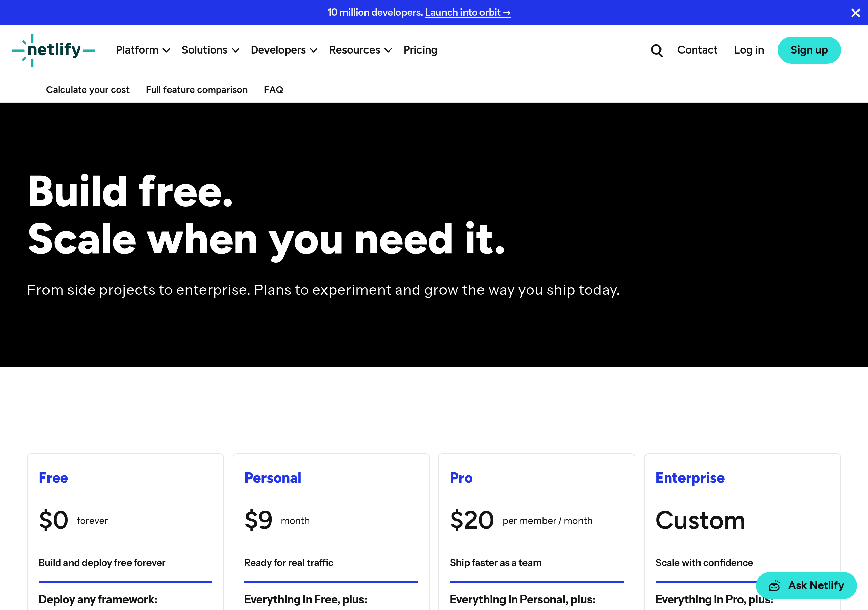Switch to the FAQ section

pos(273,89)
